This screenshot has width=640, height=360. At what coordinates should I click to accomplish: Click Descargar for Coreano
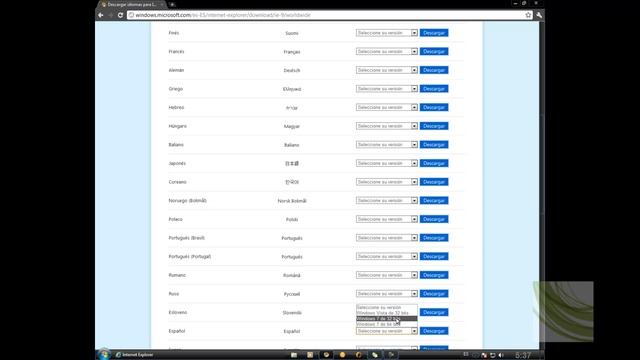(434, 182)
